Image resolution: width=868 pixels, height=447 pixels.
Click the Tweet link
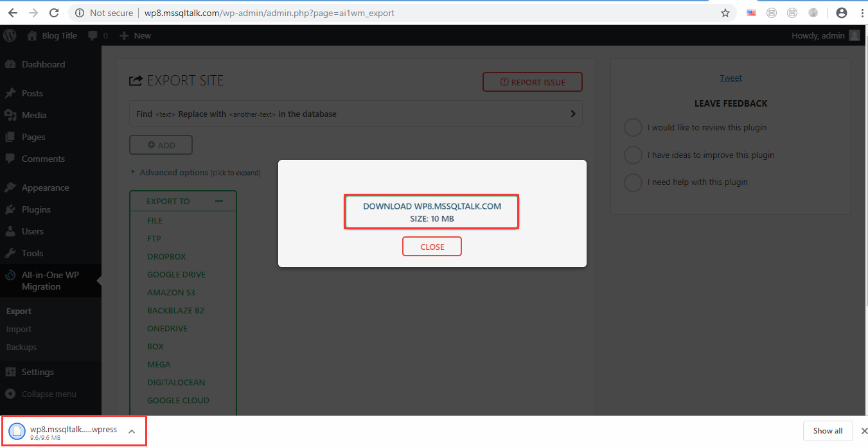(x=731, y=78)
